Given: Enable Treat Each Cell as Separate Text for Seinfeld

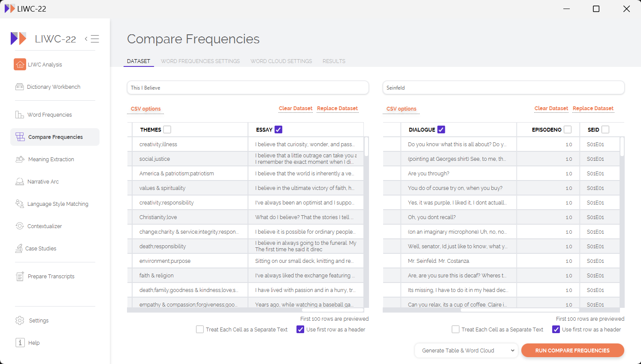Looking at the screenshot, I should click(x=456, y=329).
